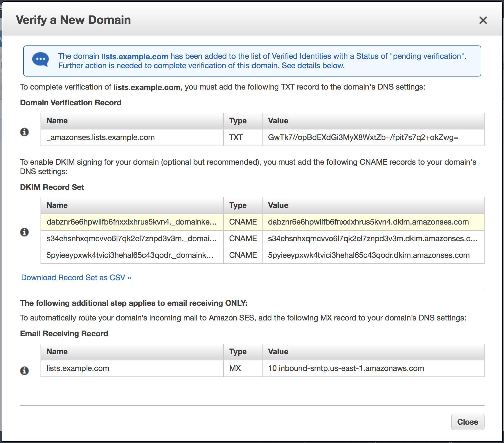Screen dimensions: 504x443
Task: Select the TXT type cell
Action: (x=243, y=138)
